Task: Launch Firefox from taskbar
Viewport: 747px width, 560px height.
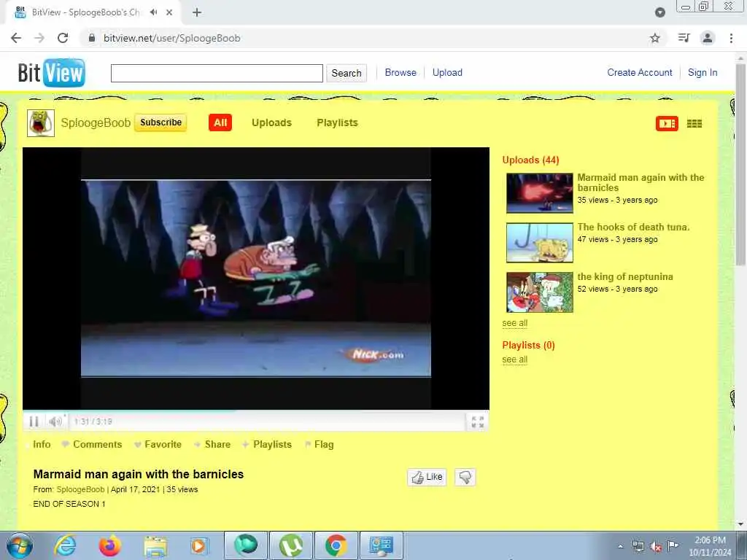Action: coord(109,545)
